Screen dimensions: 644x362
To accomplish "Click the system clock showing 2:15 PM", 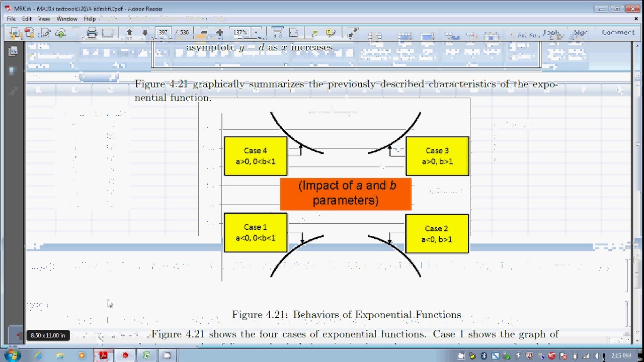I will 621,356.
